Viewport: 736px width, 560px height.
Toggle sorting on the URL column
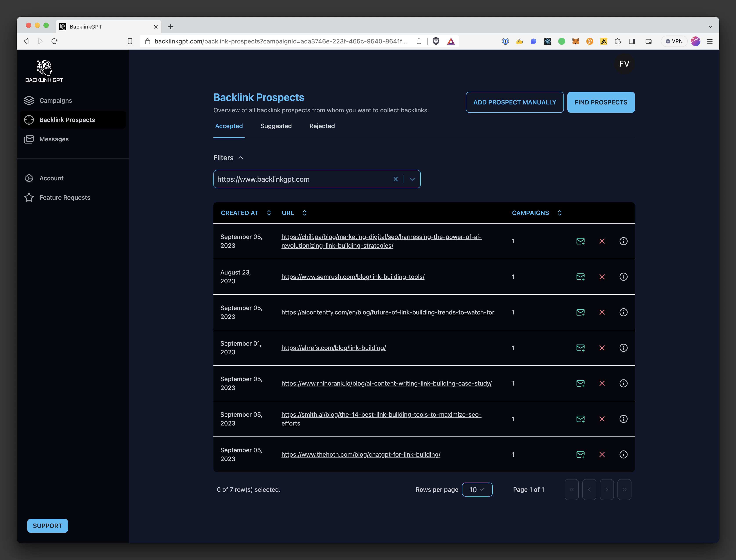coord(304,213)
